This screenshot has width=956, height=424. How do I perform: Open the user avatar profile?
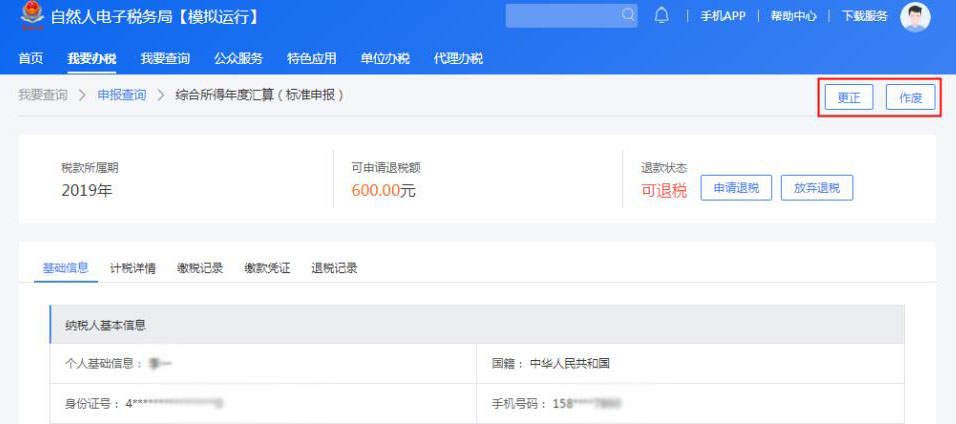[915, 17]
